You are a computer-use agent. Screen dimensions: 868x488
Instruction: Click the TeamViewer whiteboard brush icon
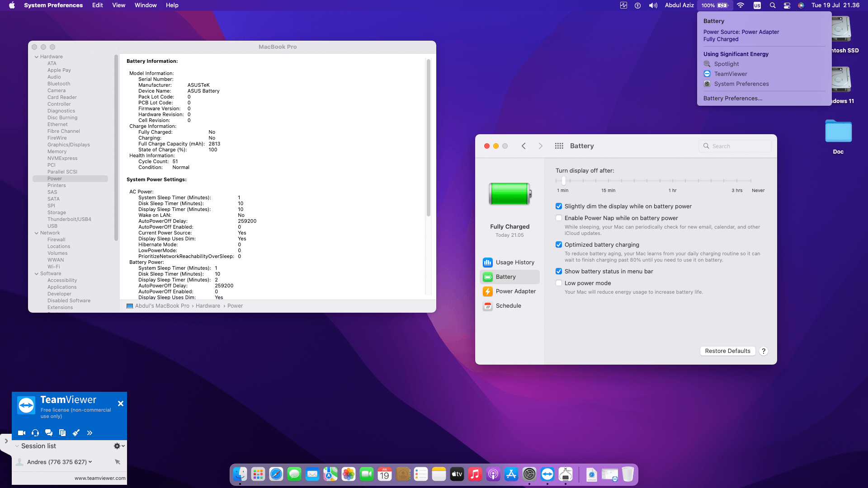(x=76, y=433)
